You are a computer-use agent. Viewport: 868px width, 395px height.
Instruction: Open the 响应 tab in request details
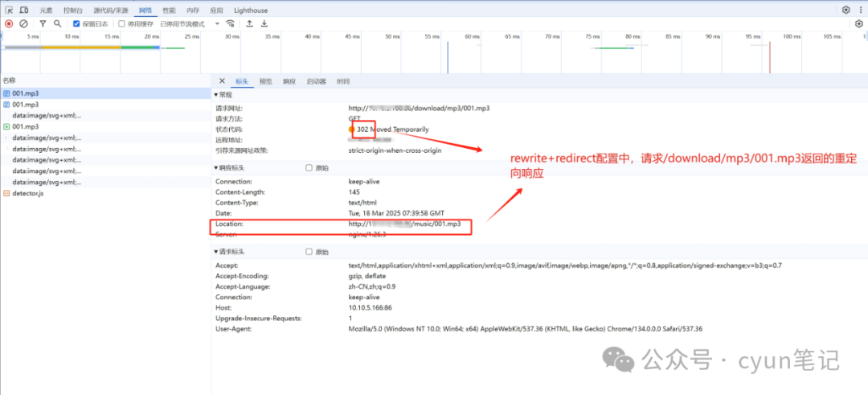289,81
